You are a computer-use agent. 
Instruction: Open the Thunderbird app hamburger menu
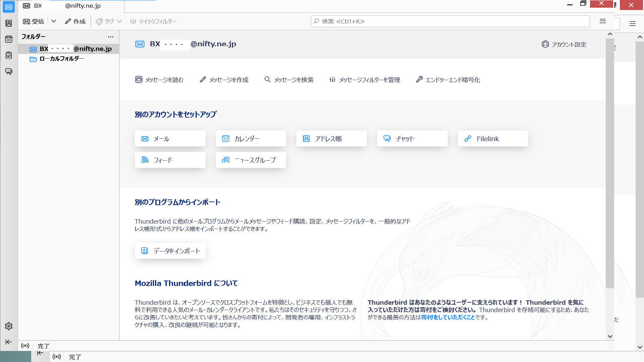(603, 21)
